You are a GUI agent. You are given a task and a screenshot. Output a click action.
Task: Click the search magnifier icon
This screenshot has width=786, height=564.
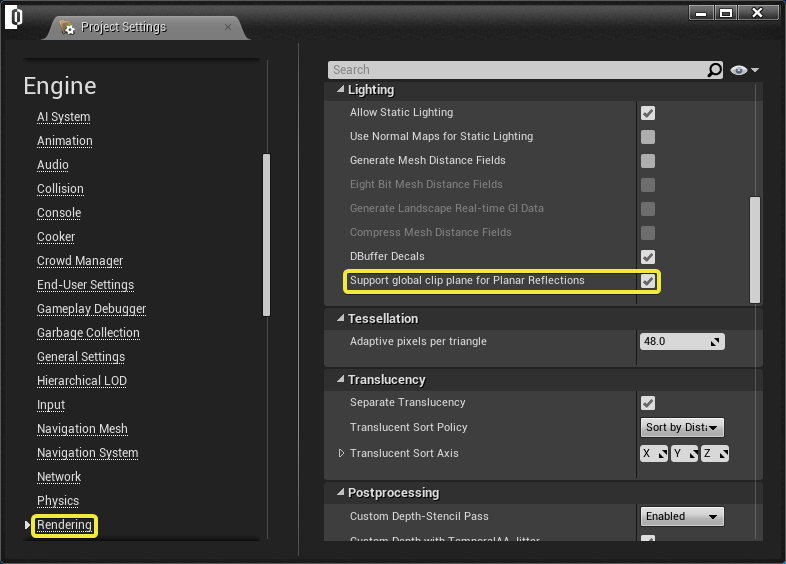pos(714,70)
